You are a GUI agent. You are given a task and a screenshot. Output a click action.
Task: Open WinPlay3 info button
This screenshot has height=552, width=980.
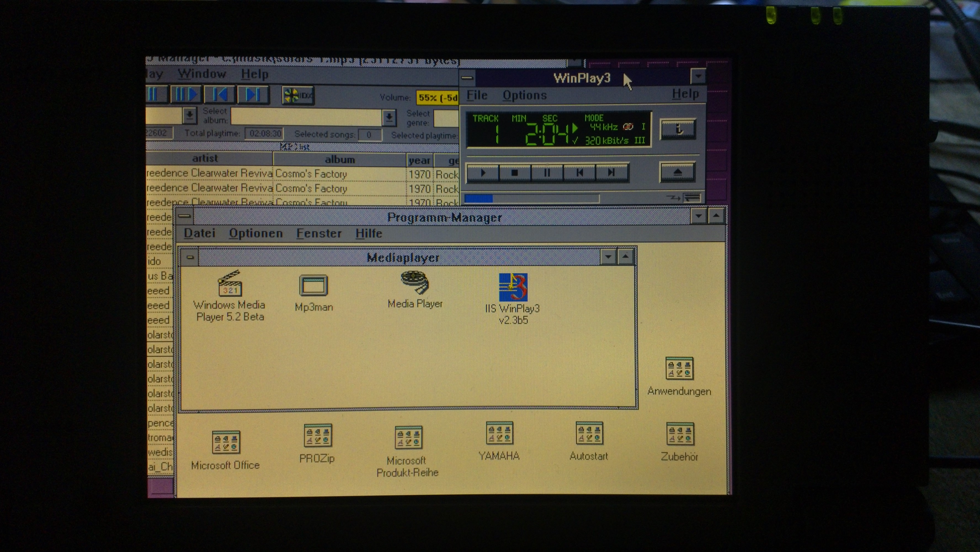click(x=678, y=129)
